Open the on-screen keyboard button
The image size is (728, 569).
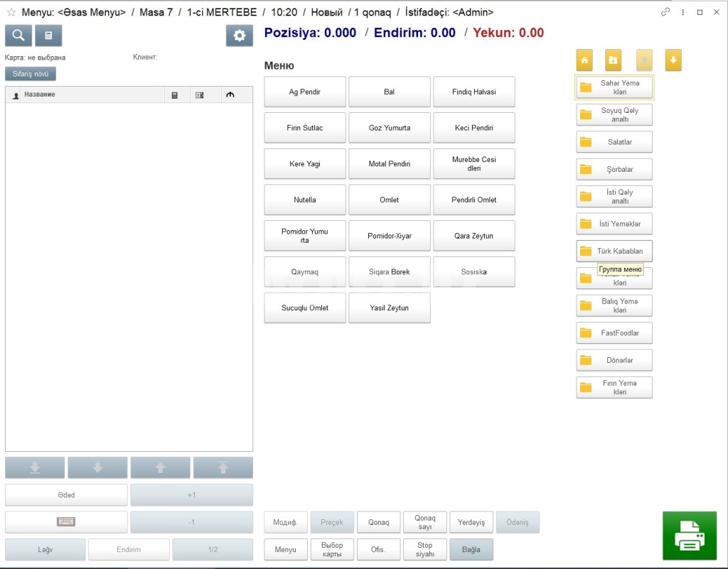point(66,522)
